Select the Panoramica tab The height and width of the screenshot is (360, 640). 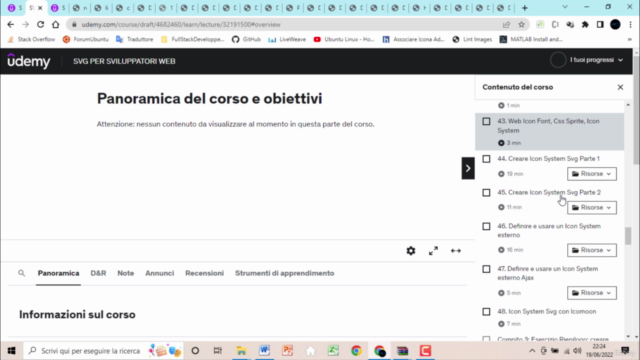click(x=58, y=273)
